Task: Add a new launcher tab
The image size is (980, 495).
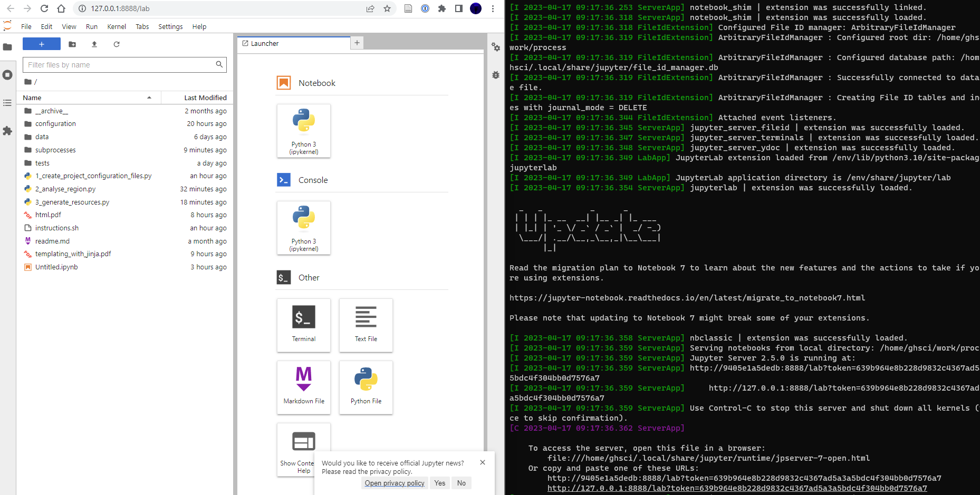Action: (357, 43)
